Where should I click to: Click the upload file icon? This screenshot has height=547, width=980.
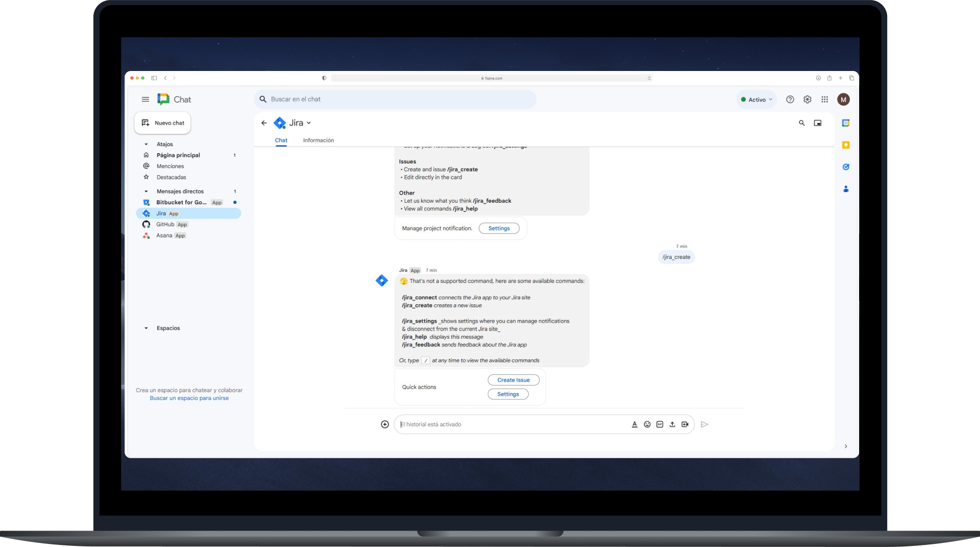click(x=672, y=424)
